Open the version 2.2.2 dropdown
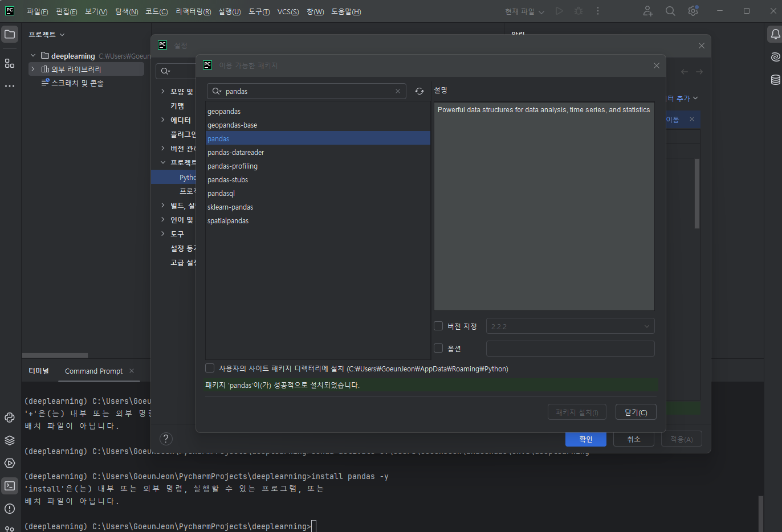This screenshot has width=782, height=532. [x=570, y=326]
